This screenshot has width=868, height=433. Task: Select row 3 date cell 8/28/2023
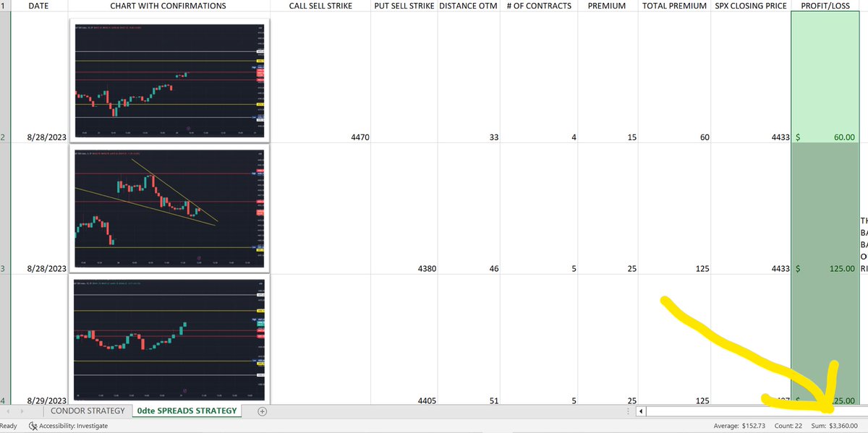click(x=38, y=208)
